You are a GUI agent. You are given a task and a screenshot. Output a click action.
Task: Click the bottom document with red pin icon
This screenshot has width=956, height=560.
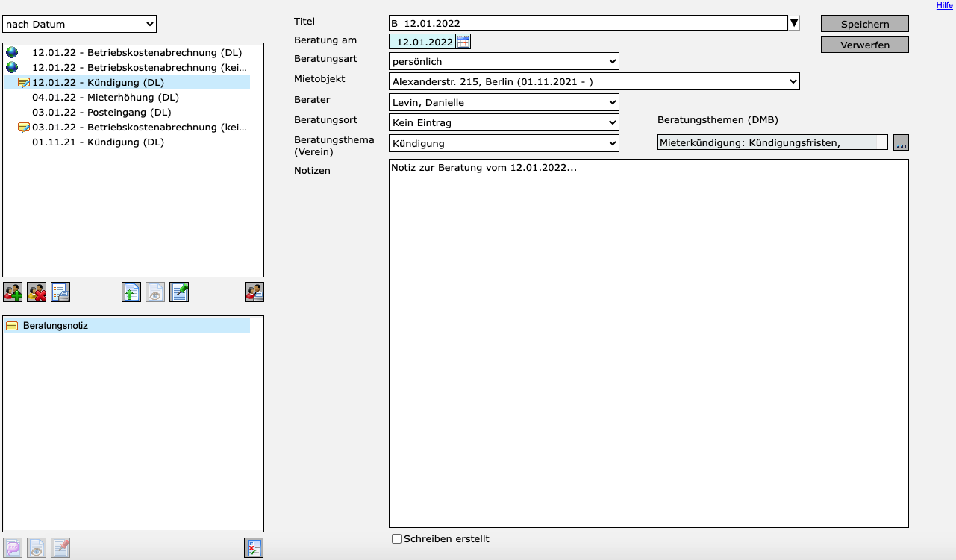coord(60,548)
